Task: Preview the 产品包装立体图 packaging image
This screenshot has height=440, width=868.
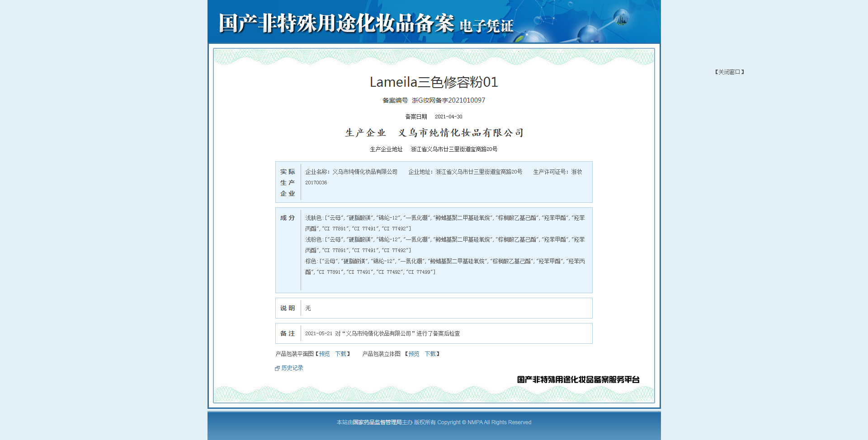Action: [414, 354]
